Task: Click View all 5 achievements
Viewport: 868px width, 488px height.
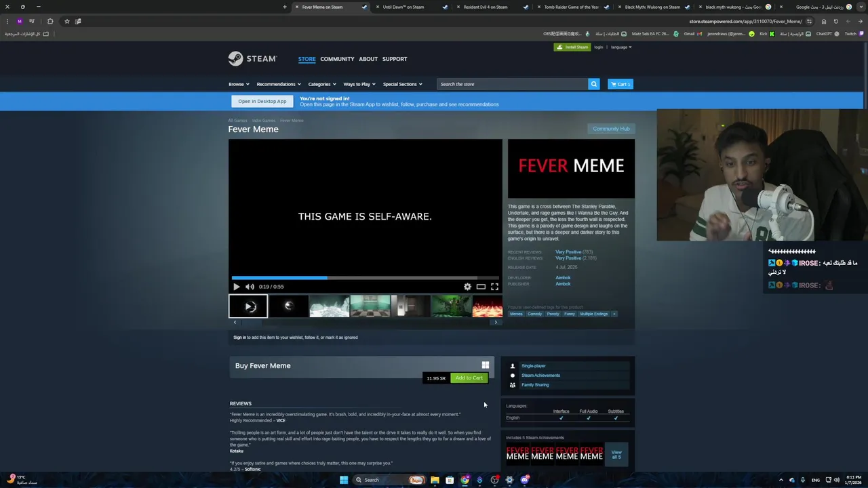Action: [x=616, y=455]
